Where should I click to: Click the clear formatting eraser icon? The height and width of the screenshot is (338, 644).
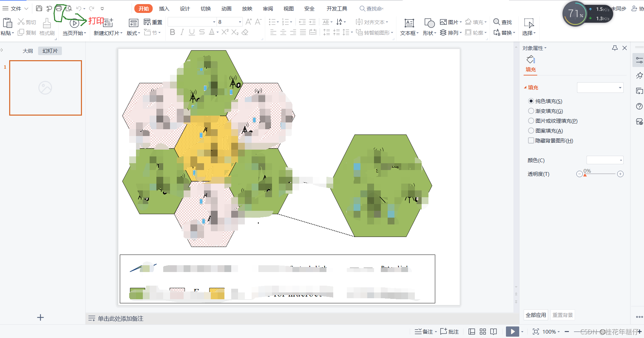tap(245, 32)
